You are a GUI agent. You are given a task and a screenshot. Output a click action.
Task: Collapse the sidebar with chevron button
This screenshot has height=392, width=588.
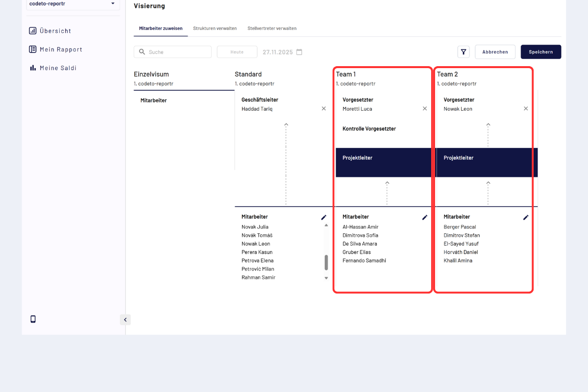125,320
